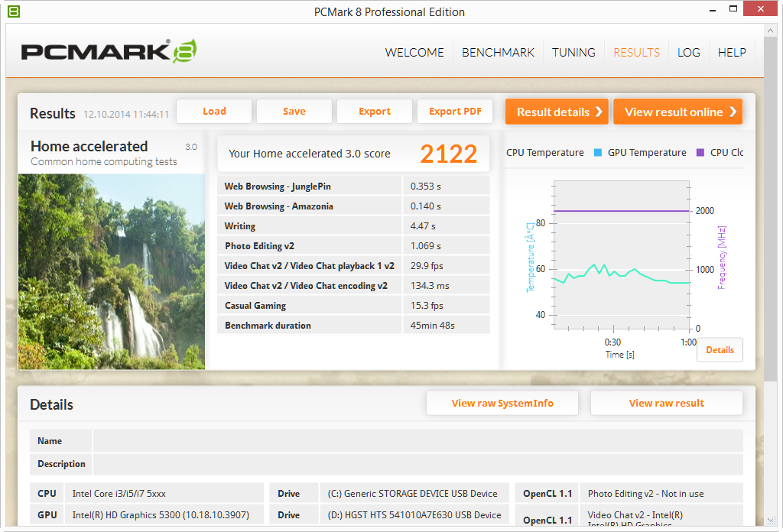783x532 pixels.
Task: Select the Web Browsing - Amazonia row
Action: pyautogui.click(x=353, y=206)
